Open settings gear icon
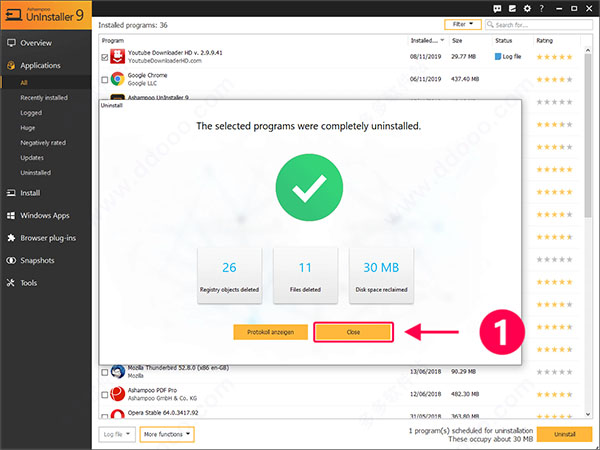This screenshot has width=600, height=450. (527, 8)
